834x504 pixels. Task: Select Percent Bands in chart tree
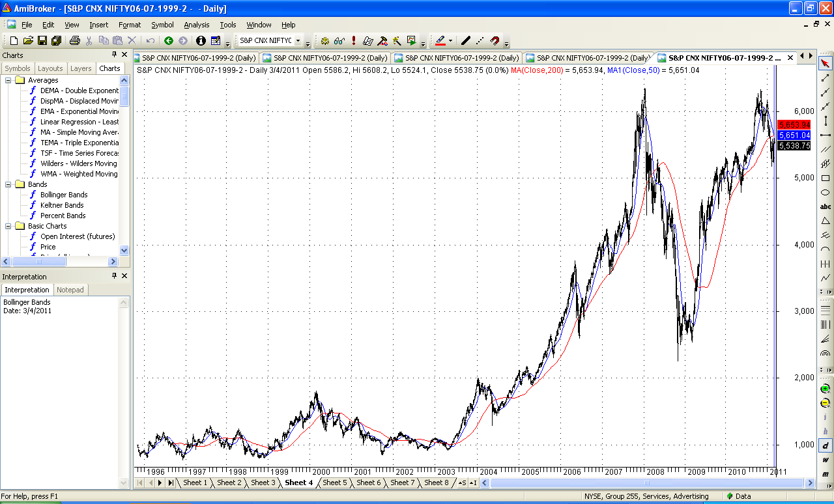coord(63,216)
